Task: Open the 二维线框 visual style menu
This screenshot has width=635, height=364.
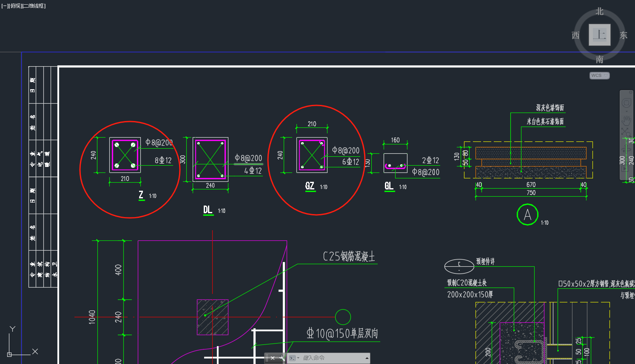Action: click(x=34, y=6)
